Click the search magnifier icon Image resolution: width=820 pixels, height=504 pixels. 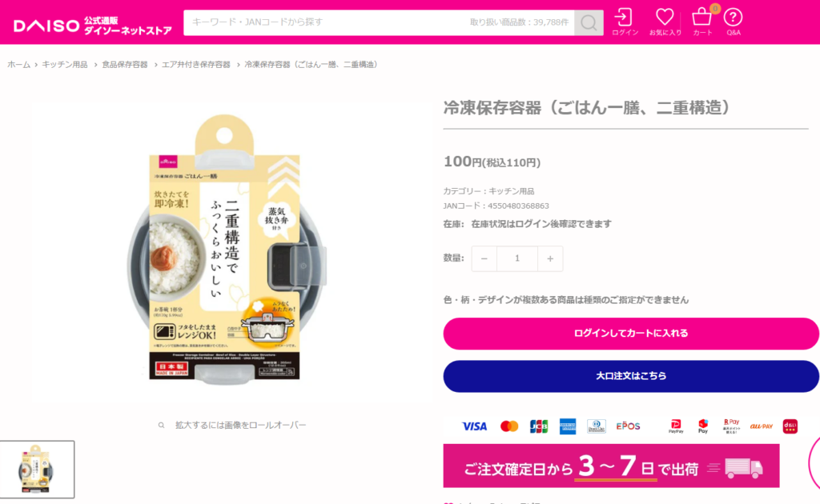[589, 22]
